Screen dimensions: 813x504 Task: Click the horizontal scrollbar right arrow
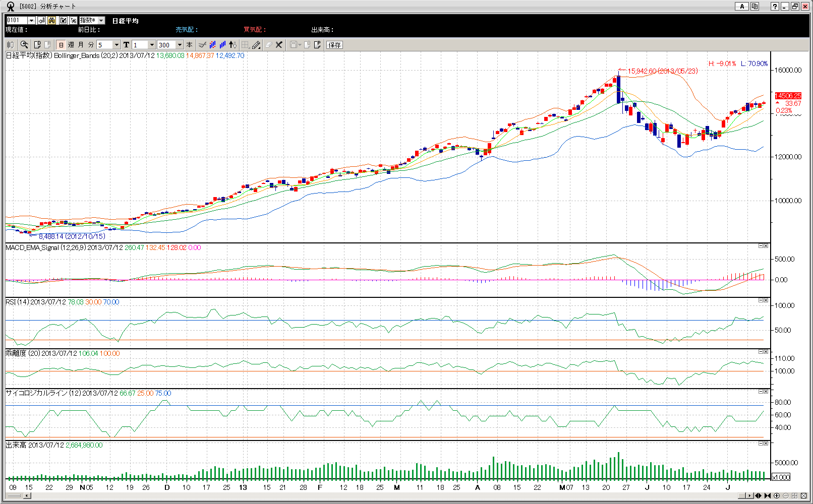coord(750,496)
